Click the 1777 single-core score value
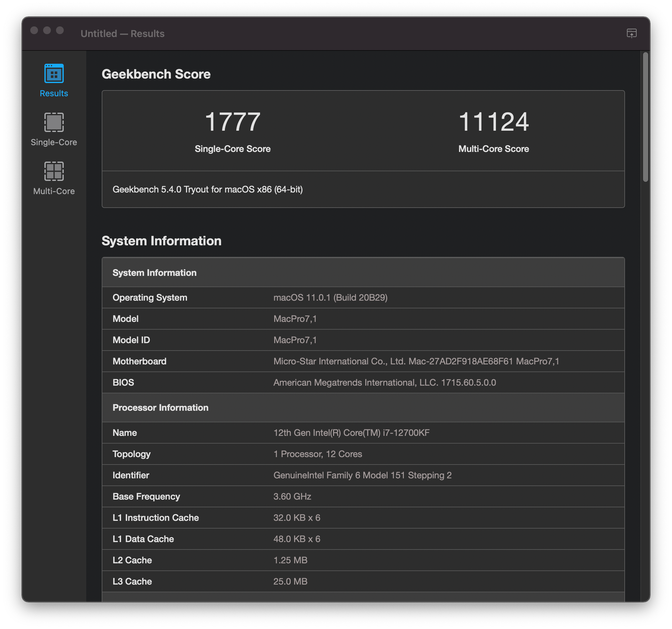 point(233,122)
